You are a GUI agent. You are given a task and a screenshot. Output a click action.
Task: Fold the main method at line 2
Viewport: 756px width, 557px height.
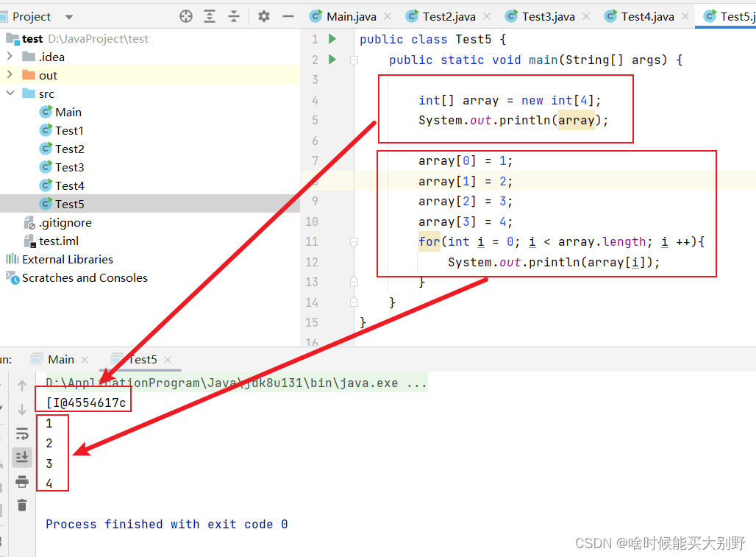pyautogui.click(x=354, y=60)
